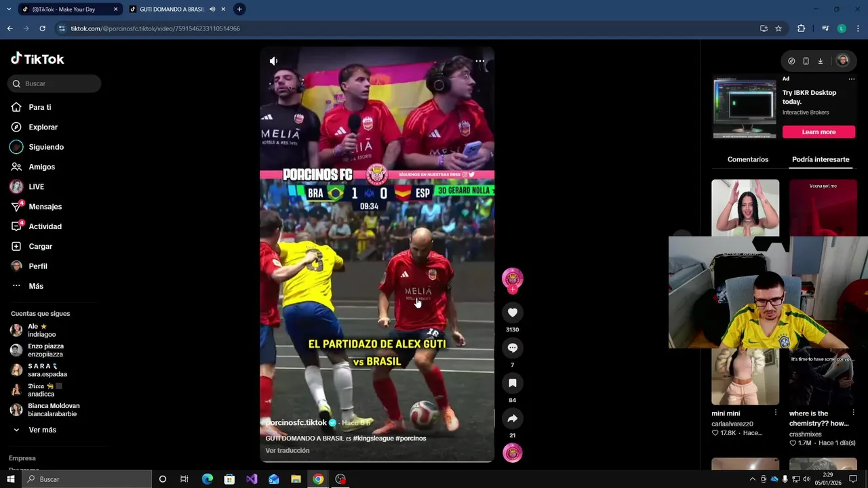The image size is (868, 488).
Task: Launch Visual Studio from the taskbar
Action: (252, 479)
